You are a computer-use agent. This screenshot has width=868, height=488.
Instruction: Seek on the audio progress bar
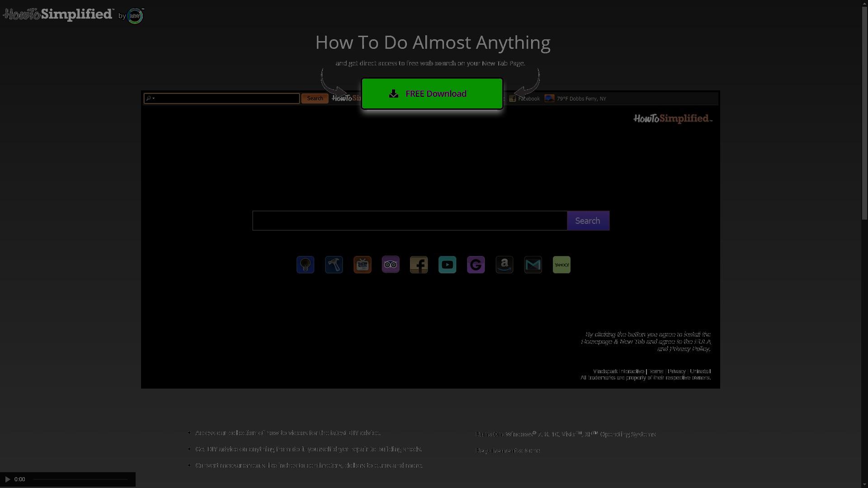[x=81, y=479]
